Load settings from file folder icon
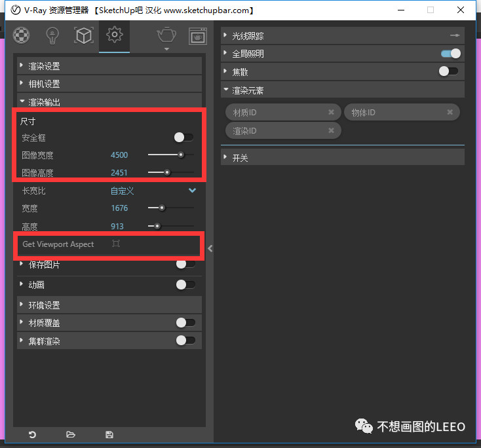The height and width of the screenshot is (448, 481). (71, 434)
